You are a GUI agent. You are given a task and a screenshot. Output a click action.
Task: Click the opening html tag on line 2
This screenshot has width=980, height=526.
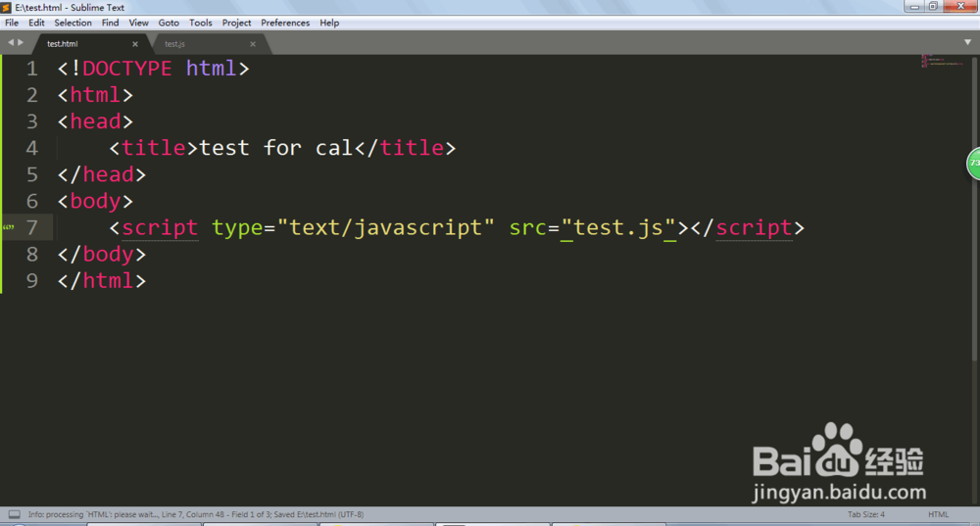pos(95,95)
